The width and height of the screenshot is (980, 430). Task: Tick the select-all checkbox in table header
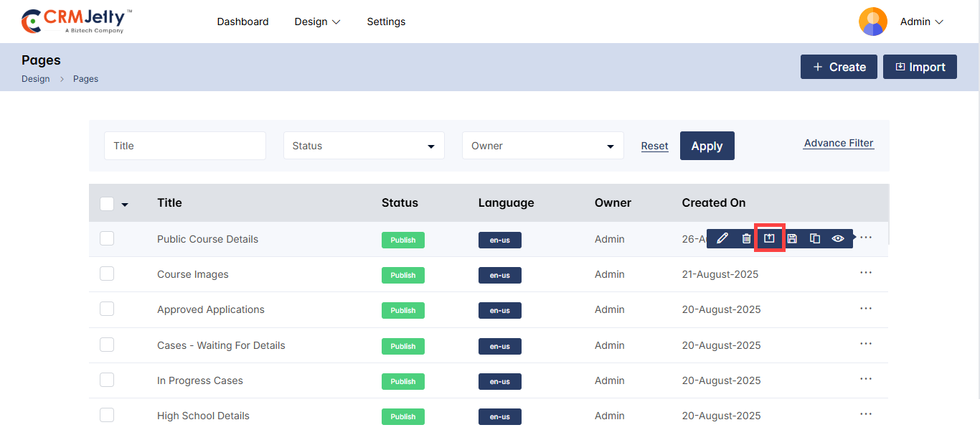pos(107,204)
